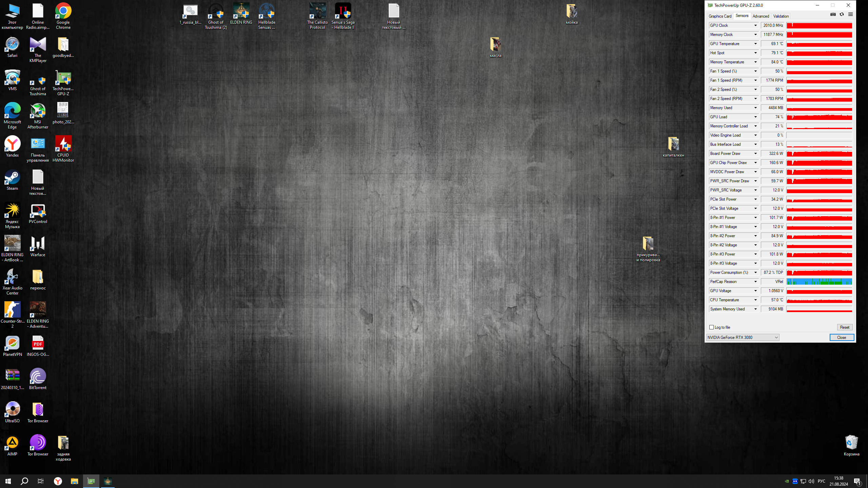
Task: Click the GPU-Z refresh icon
Action: [842, 15]
